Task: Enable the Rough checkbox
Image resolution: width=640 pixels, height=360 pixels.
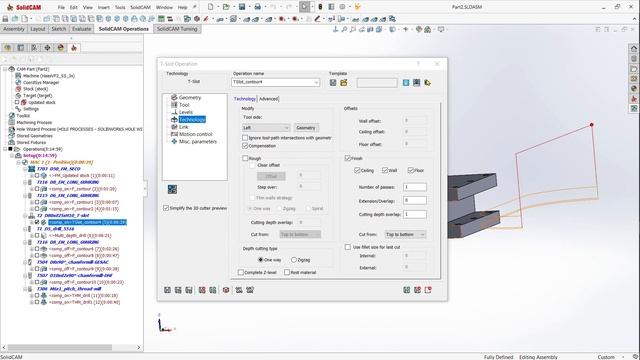Action: tap(245, 158)
